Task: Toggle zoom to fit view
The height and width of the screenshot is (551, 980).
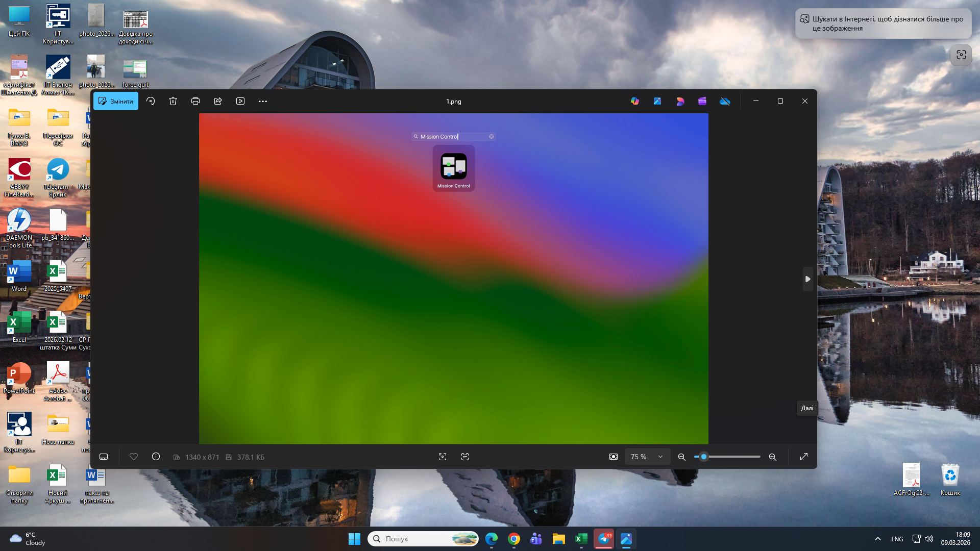Action: [614, 457]
